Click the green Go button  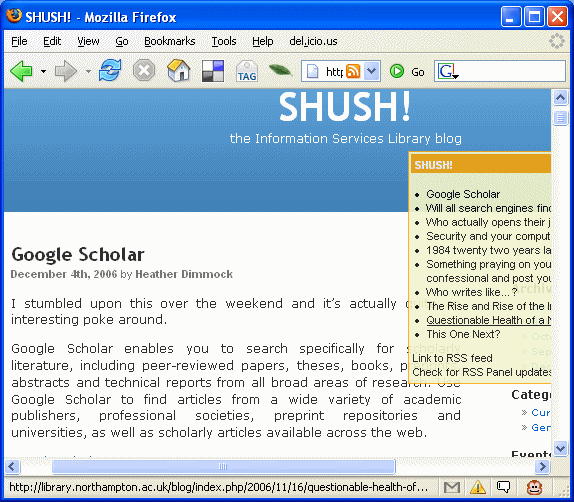pos(407,71)
